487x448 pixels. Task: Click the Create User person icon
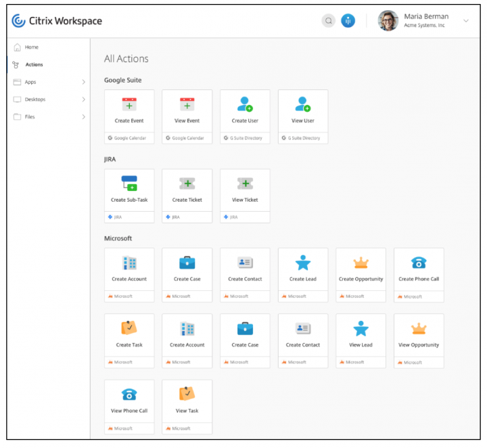[245, 104]
